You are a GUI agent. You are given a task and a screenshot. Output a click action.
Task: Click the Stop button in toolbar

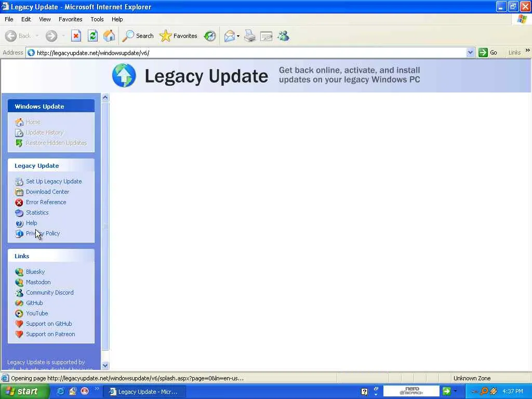76,36
